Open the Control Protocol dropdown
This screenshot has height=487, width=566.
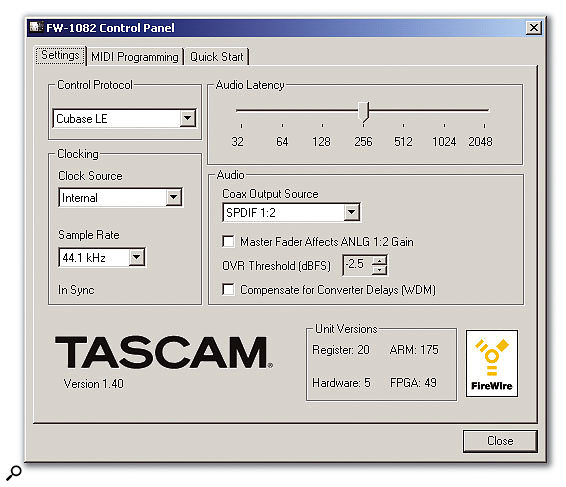pos(187,118)
